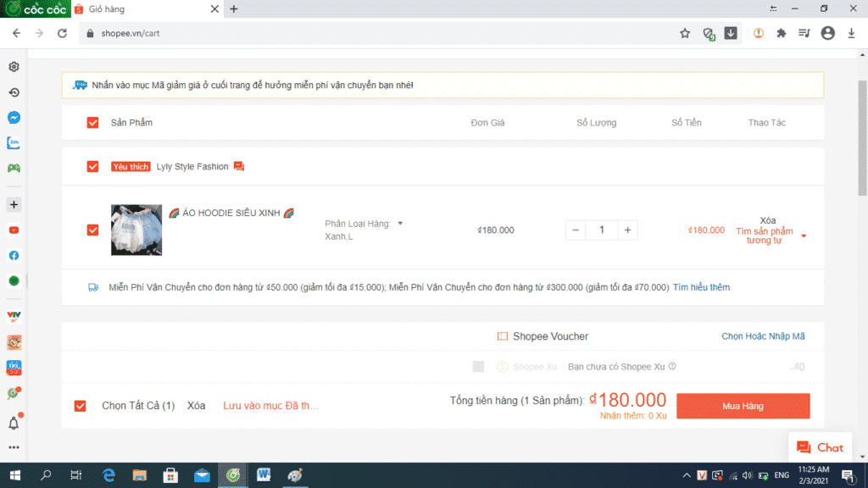Toggle the Sản Phẩm header checkbox

[x=92, y=123]
